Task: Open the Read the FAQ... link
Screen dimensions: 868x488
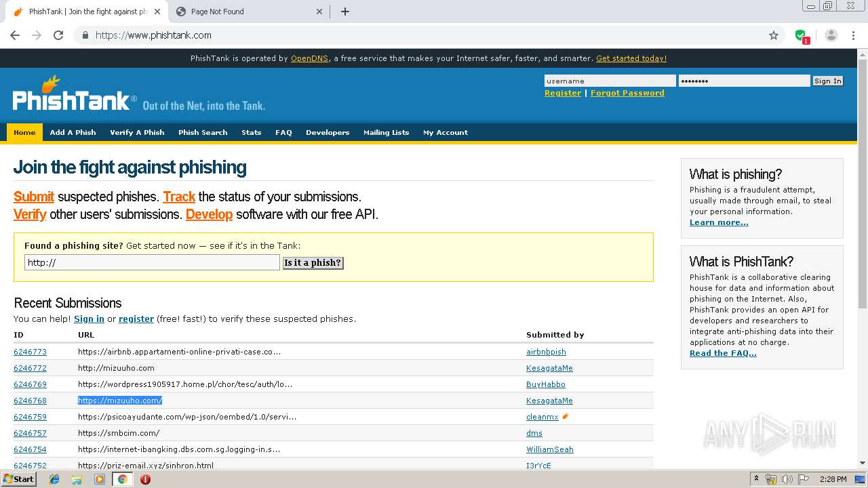Action: [x=723, y=353]
